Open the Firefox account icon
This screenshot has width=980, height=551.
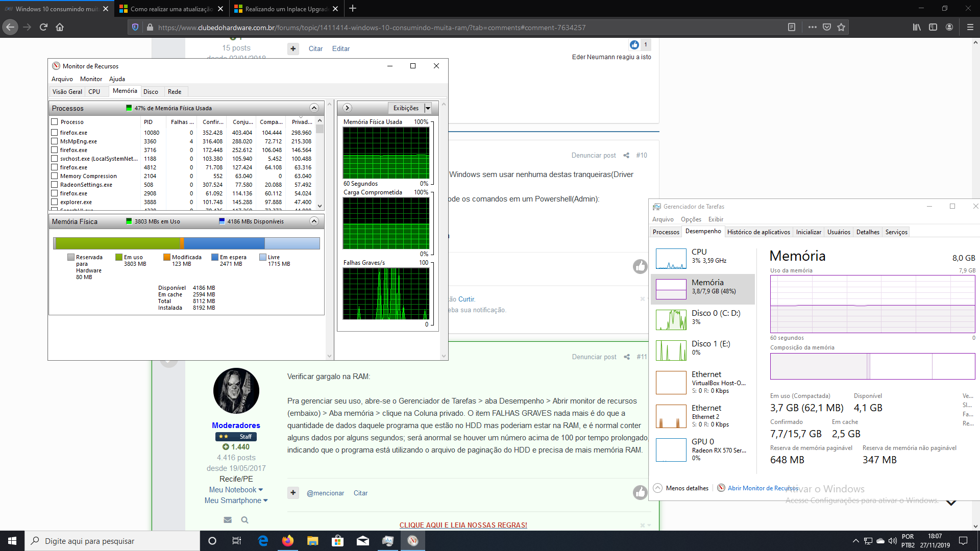click(x=949, y=27)
